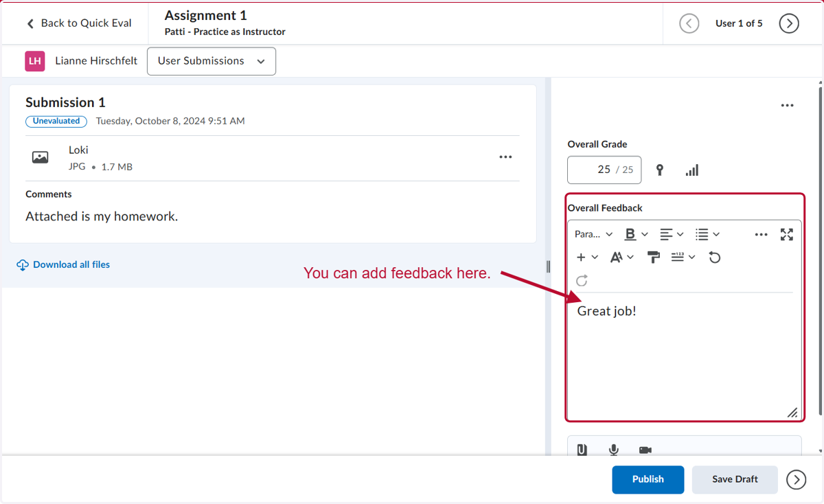This screenshot has width=824, height=504.
Task: Click the submission date October 8, 2024
Action: [x=170, y=121]
